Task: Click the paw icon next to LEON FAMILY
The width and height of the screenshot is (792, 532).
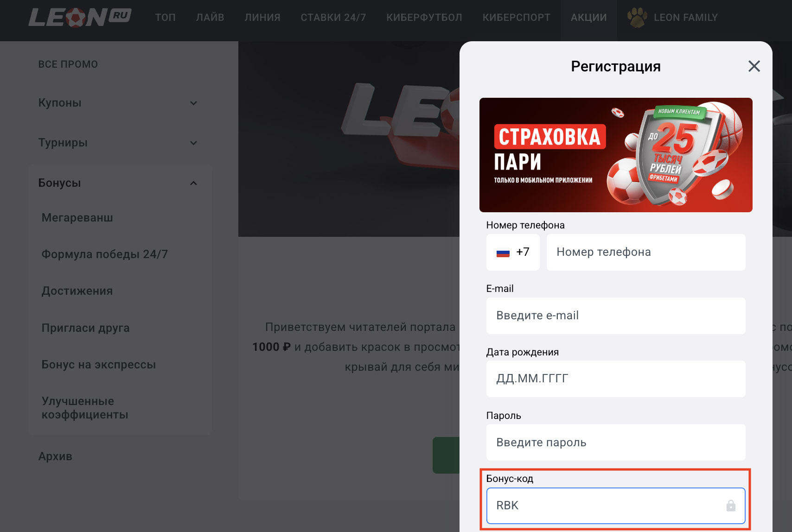Action: 637,18
